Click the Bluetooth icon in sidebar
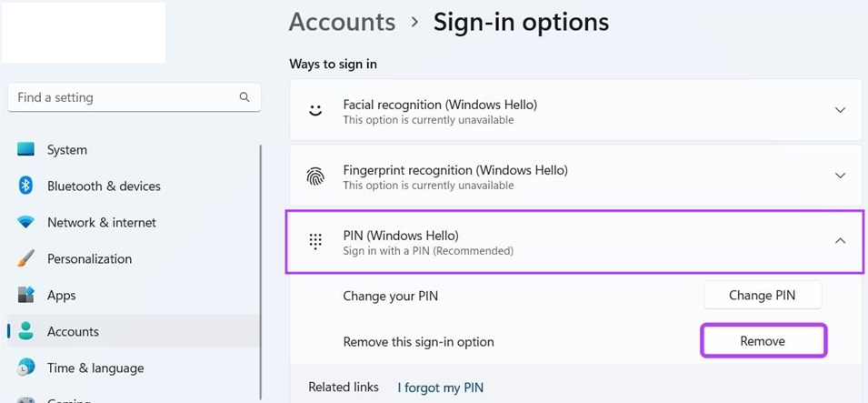868x403 pixels. 25,186
